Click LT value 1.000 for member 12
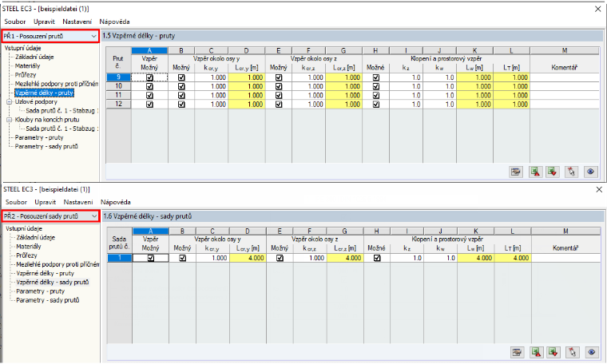 pos(511,104)
